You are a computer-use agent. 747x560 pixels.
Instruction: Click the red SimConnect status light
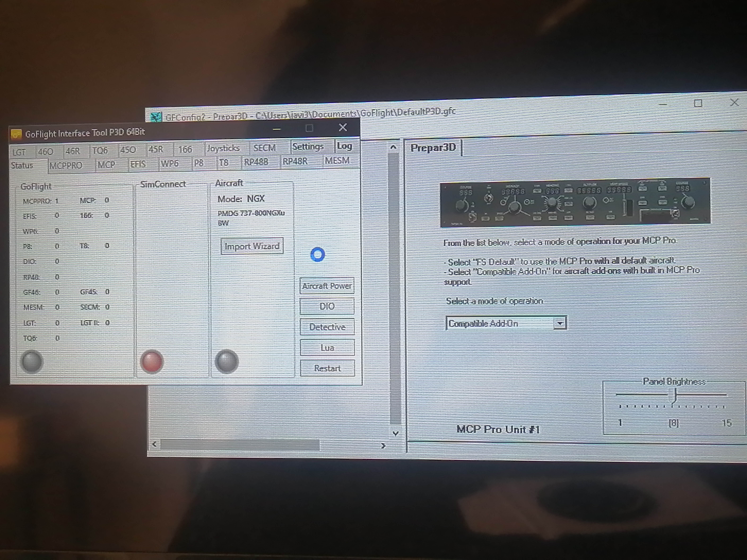coord(152,362)
